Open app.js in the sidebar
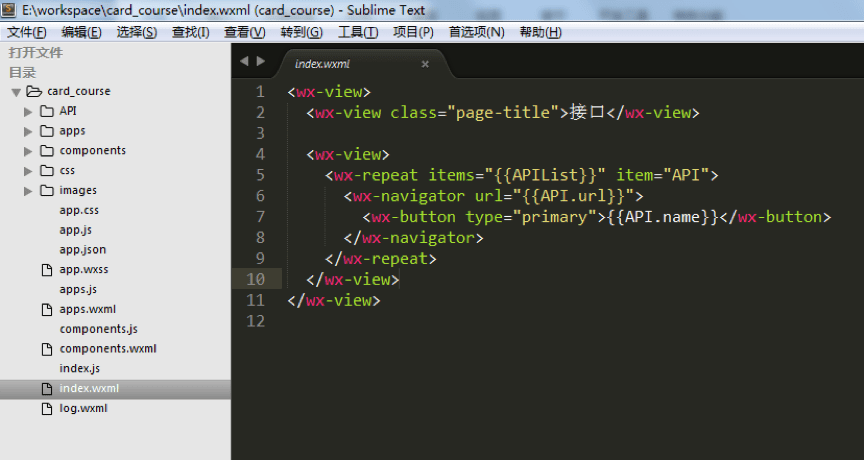 click(75, 230)
